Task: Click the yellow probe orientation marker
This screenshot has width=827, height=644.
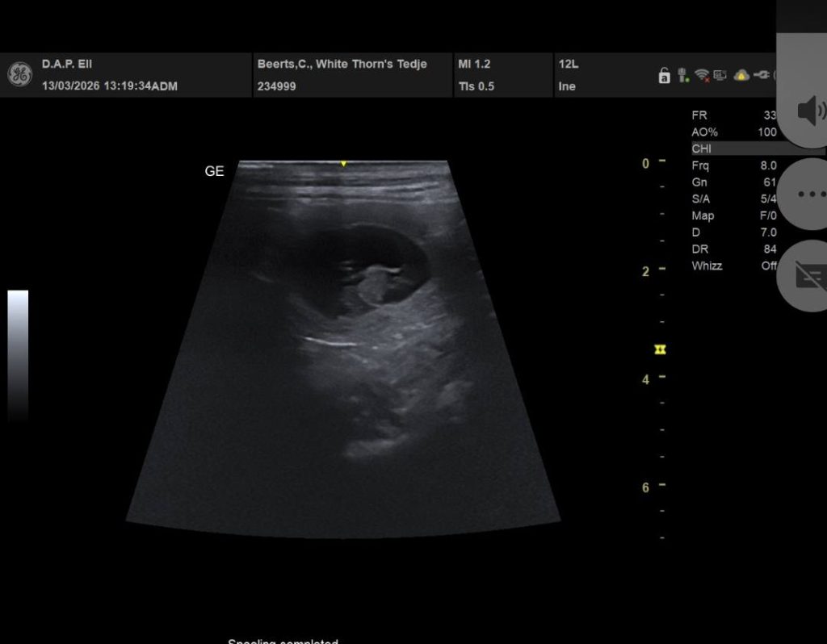Action: (x=343, y=164)
